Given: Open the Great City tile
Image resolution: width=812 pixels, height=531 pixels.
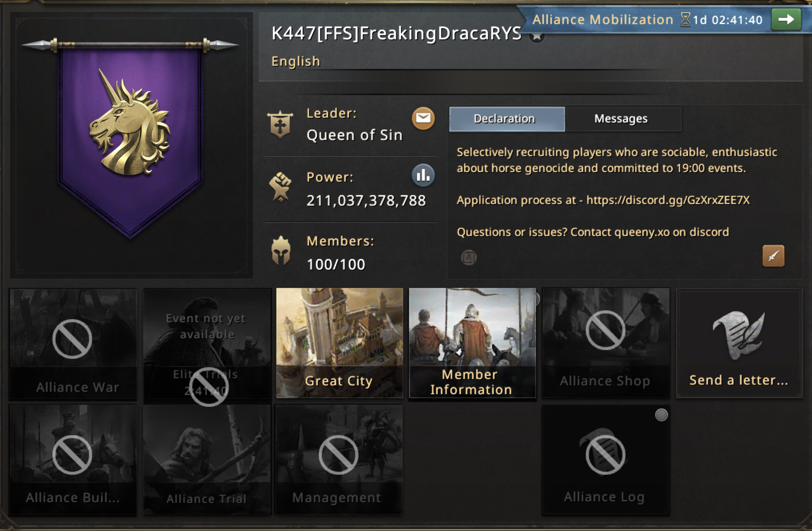Looking at the screenshot, I should (340, 343).
